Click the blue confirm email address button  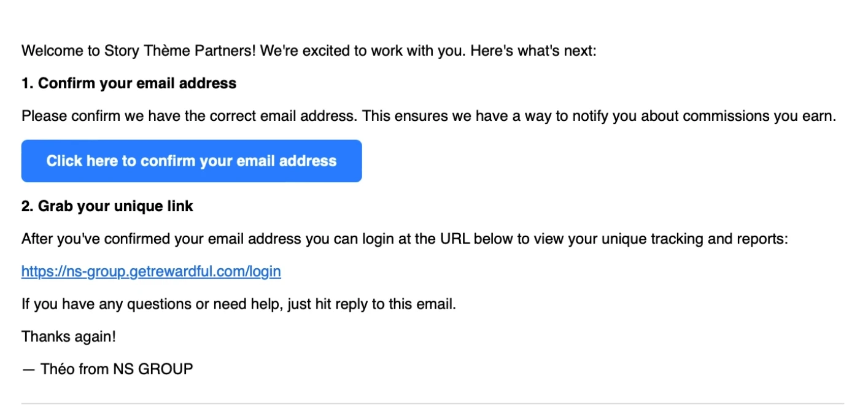coord(192,161)
